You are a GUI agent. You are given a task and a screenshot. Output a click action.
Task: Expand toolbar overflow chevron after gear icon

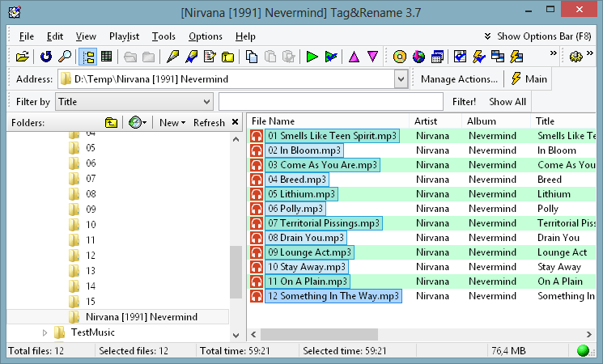click(x=590, y=53)
